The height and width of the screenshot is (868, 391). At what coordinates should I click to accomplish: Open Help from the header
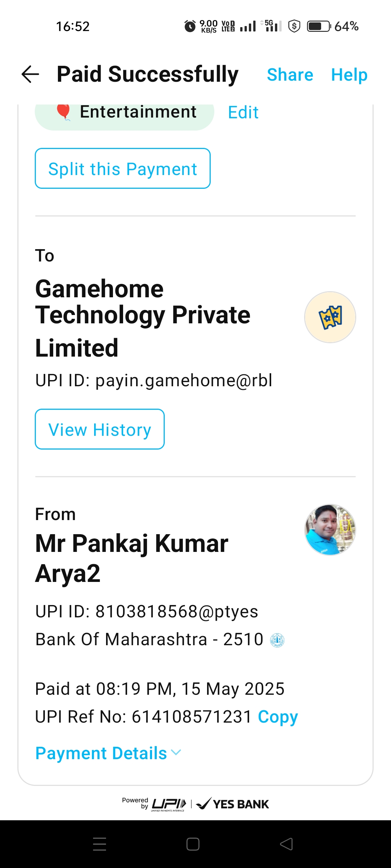click(x=349, y=75)
